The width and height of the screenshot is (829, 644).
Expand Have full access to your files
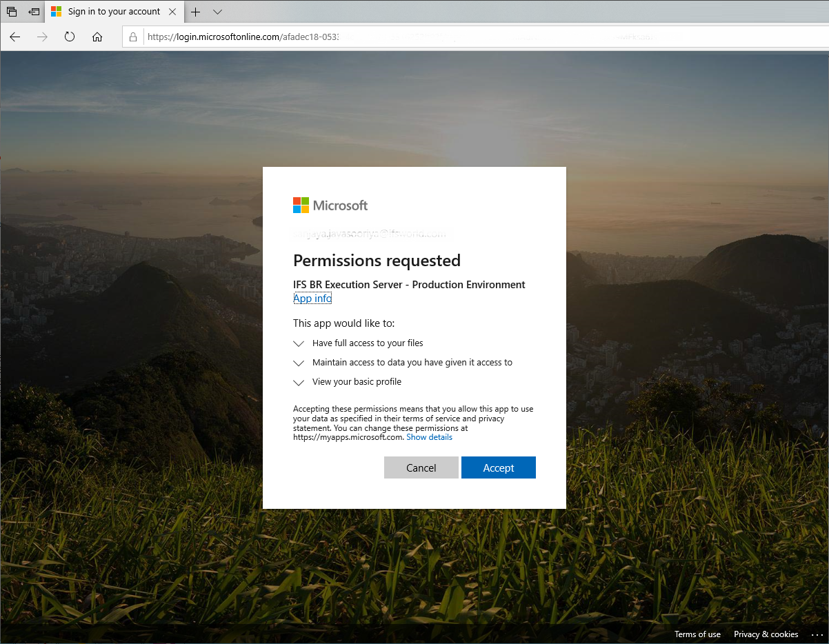pos(299,343)
